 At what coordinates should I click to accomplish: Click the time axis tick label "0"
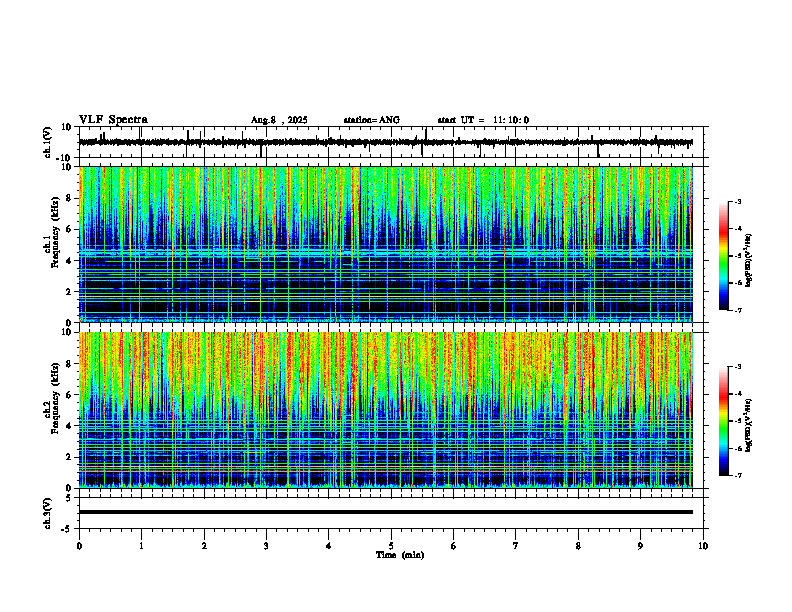point(79,546)
